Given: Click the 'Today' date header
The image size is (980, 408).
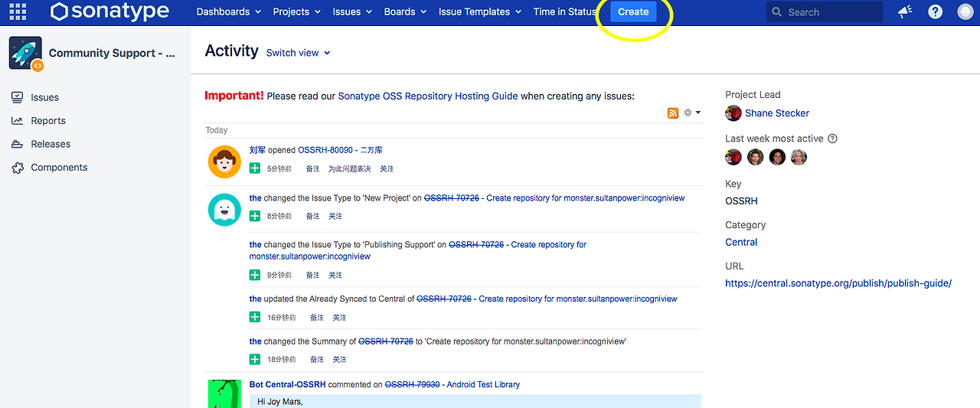Looking at the screenshot, I should [217, 130].
